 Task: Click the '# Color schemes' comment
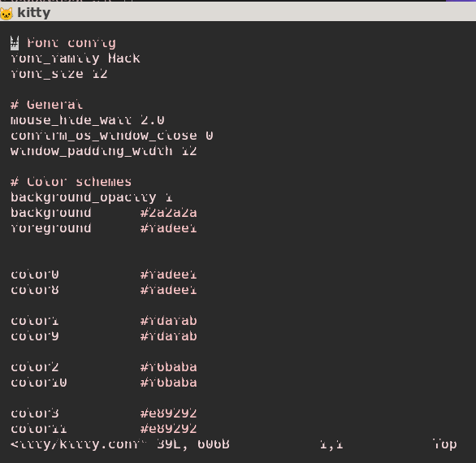(x=71, y=182)
